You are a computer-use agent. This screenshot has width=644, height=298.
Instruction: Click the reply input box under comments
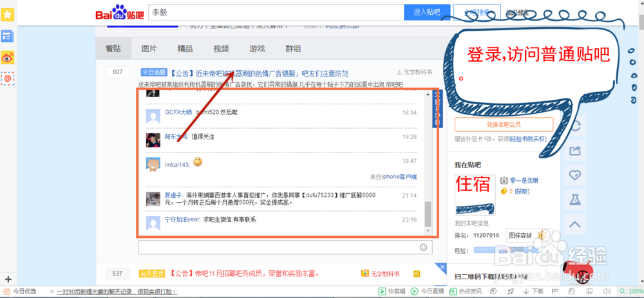[x=285, y=247]
